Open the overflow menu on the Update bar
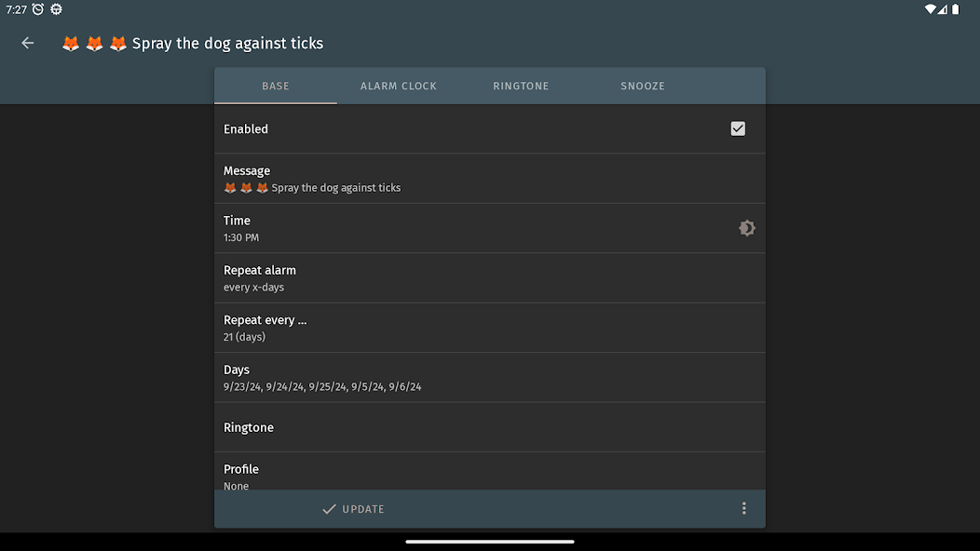980x551 pixels. click(743, 508)
